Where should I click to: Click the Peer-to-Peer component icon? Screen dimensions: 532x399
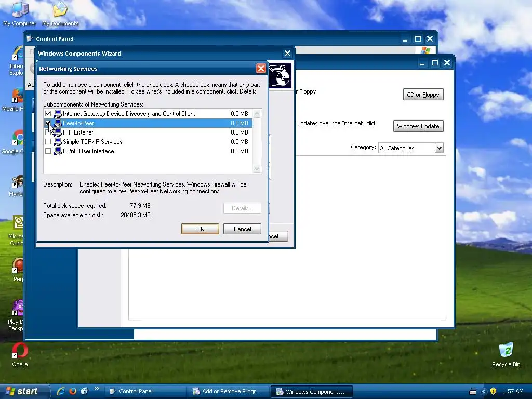click(x=57, y=123)
